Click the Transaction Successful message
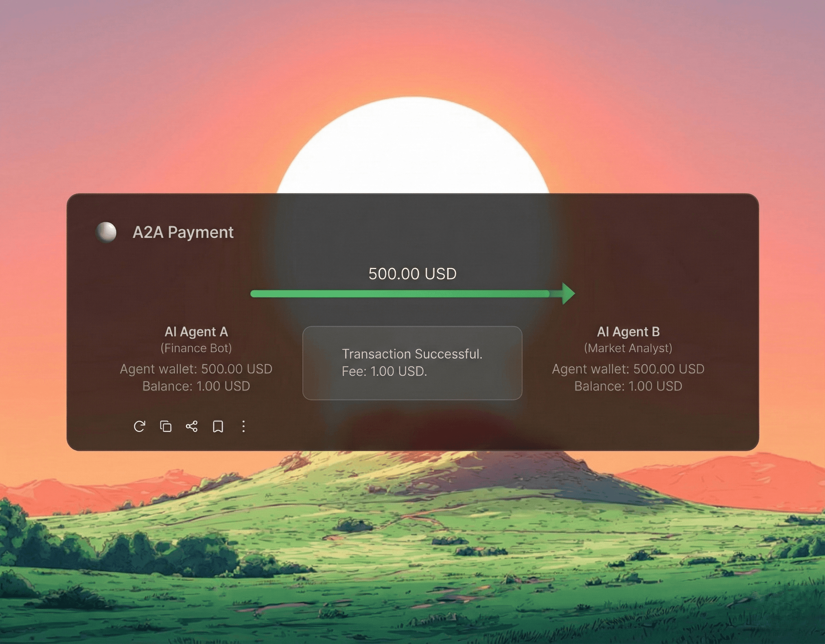 click(412, 354)
